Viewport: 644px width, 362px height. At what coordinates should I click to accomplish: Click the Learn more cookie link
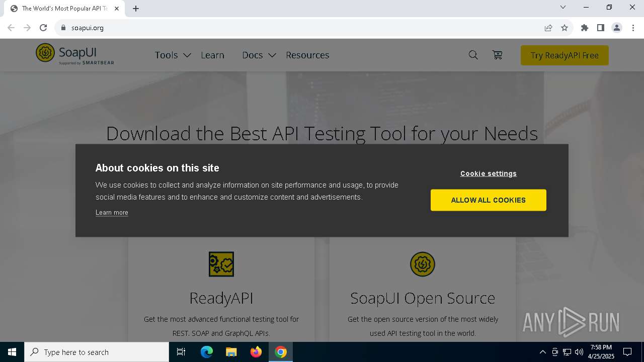tap(112, 213)
